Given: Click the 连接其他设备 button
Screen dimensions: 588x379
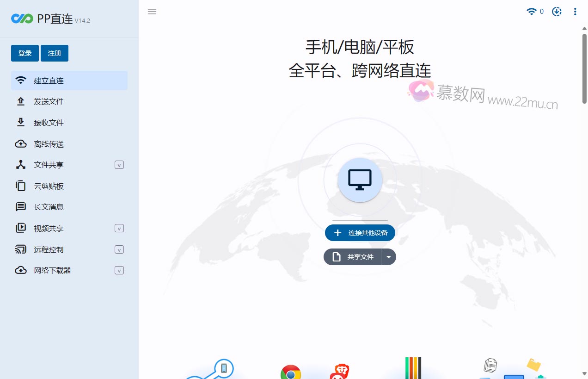Looking at the screenshot, I should pyautogui.click(x=360, y=233).
